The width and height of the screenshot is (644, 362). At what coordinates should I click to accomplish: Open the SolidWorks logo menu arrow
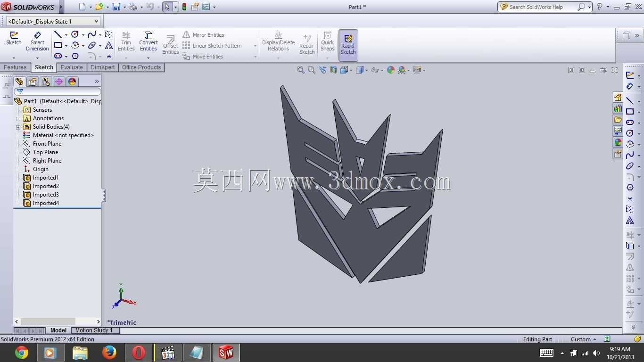[61, 7]
